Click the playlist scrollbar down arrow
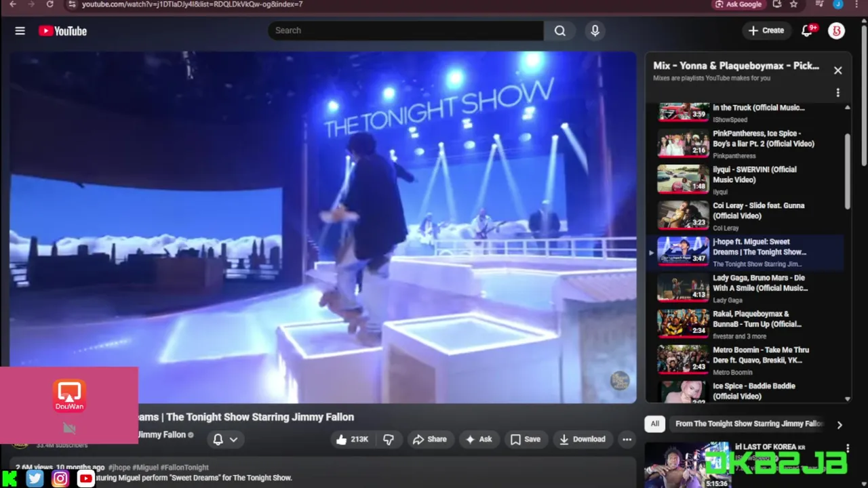This screenshot has width=868, height=488. [x=847, y=399]
